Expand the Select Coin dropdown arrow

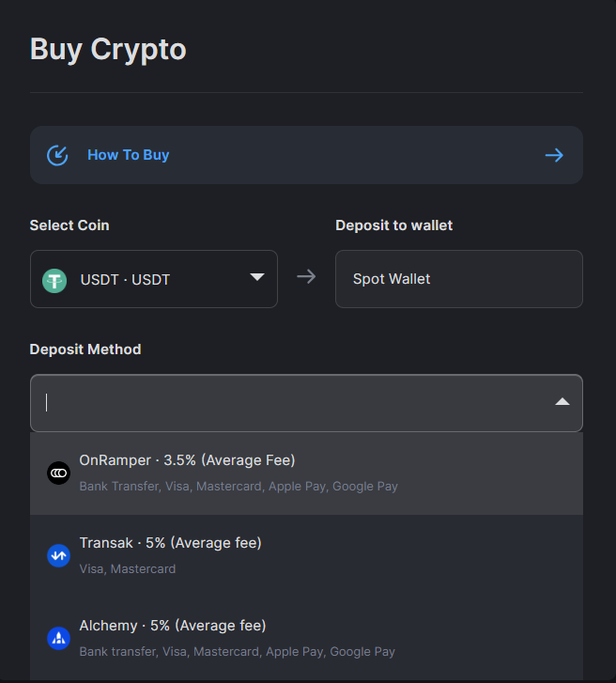point(257,277)
